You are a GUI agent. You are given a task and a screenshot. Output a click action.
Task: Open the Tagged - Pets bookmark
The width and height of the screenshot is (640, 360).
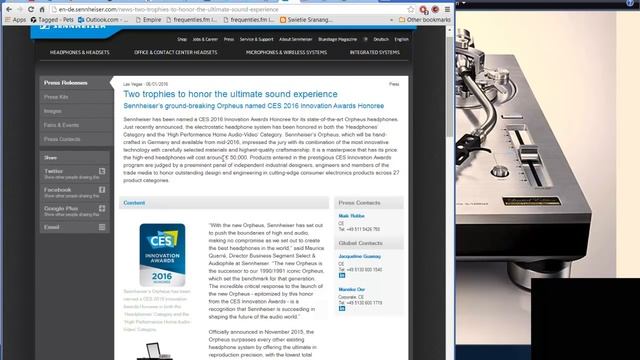click(52, 20)
